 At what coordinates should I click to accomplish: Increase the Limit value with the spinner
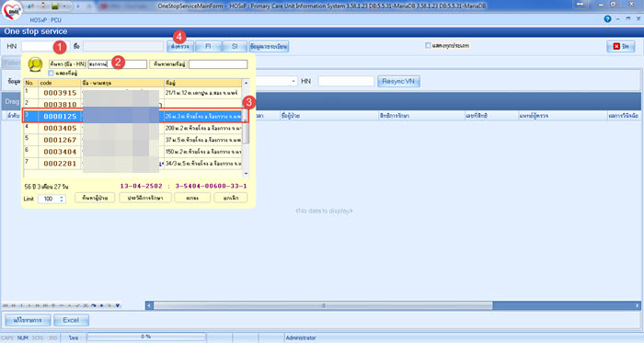tap(62, 197)
